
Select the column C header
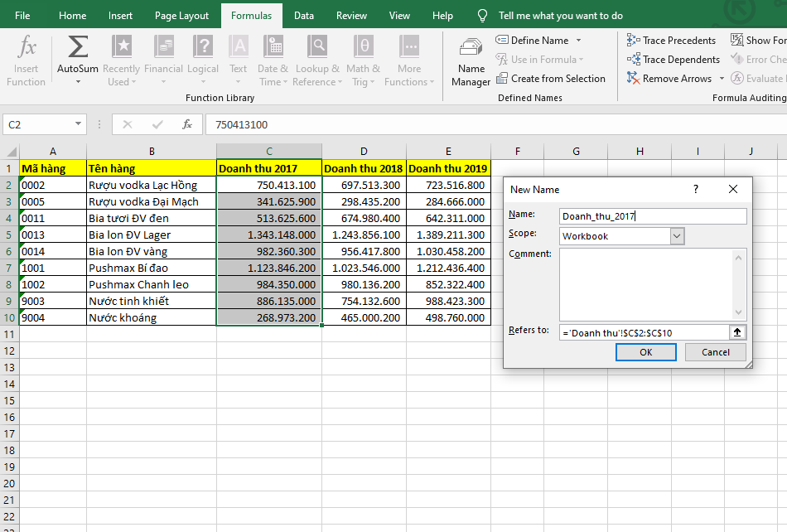coord(269,151)
